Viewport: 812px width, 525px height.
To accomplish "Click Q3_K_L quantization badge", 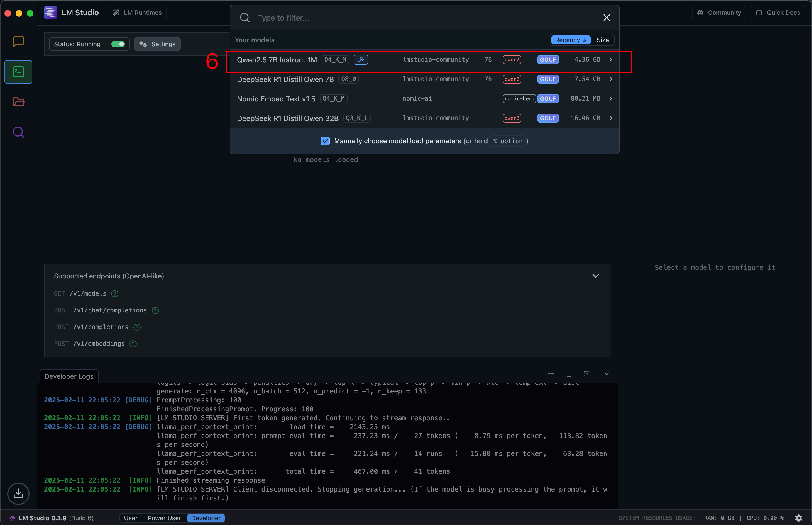I will pos(357,118).
